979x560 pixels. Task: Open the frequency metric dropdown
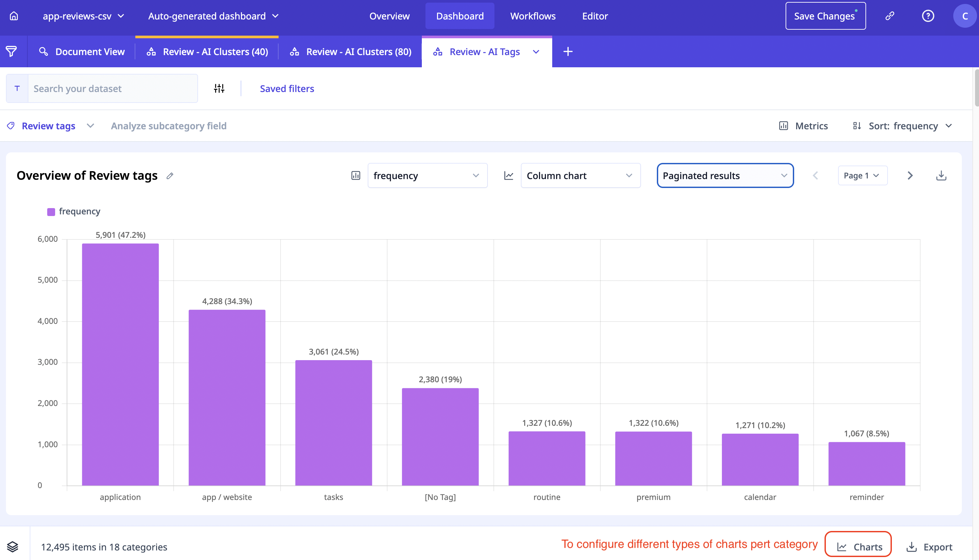coord(427,176)
